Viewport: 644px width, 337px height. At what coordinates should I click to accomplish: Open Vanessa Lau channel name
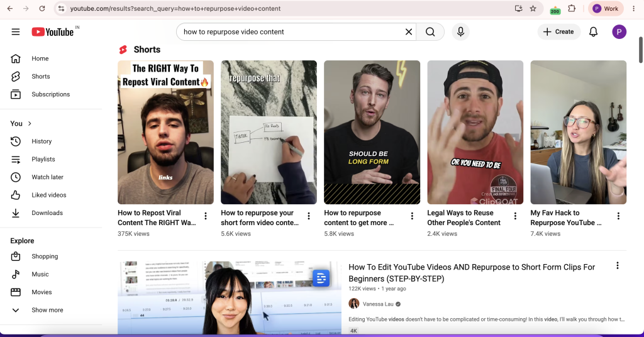point(378,304)
